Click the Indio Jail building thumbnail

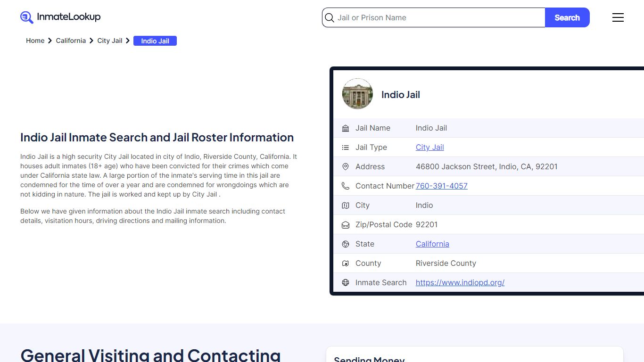pos(357,94)
